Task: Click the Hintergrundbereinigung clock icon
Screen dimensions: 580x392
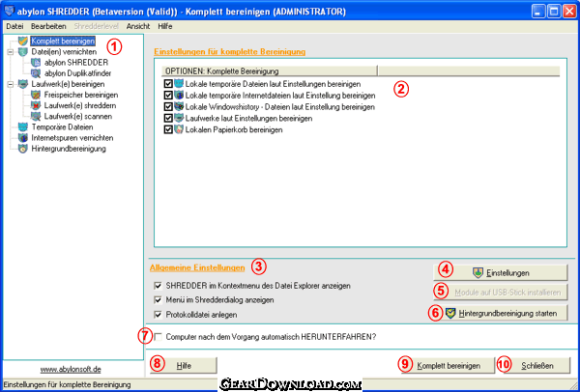Action: tap(23, 149)
